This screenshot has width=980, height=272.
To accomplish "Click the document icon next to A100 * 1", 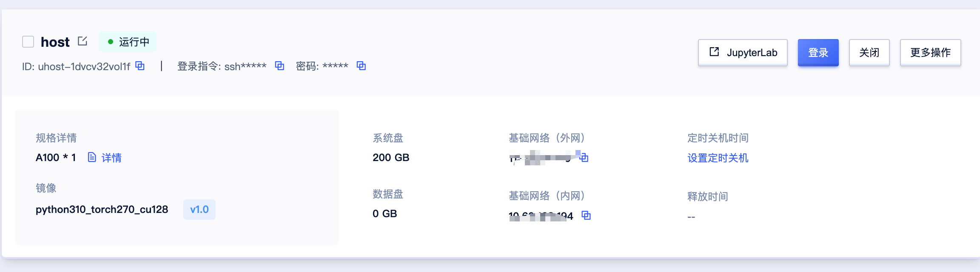I will point(92,158).
